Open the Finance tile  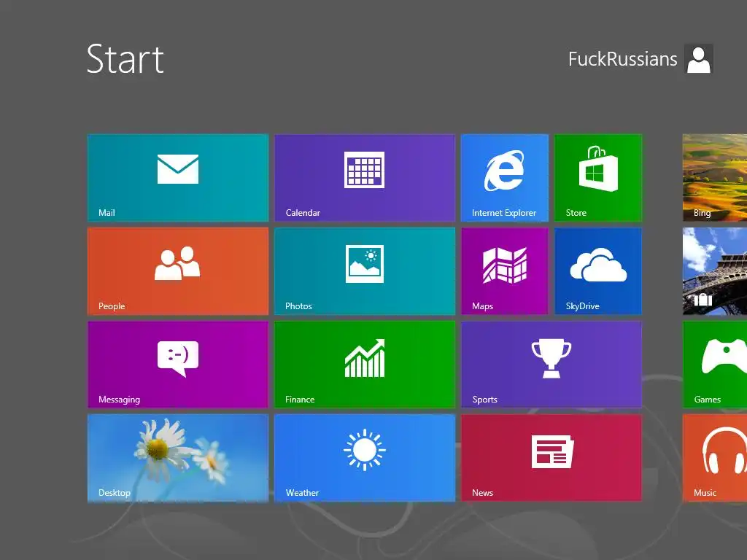coord(365,365)
